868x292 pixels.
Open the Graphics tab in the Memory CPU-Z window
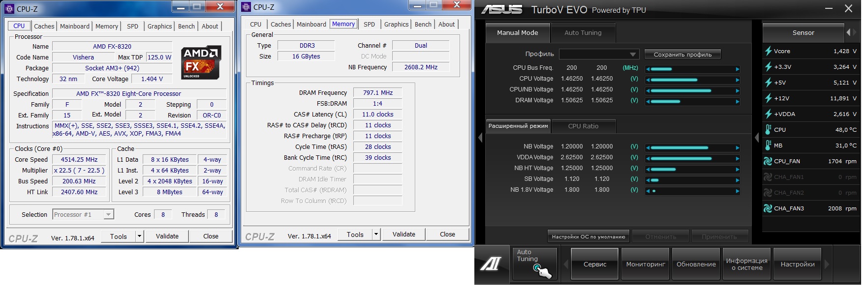396,24
